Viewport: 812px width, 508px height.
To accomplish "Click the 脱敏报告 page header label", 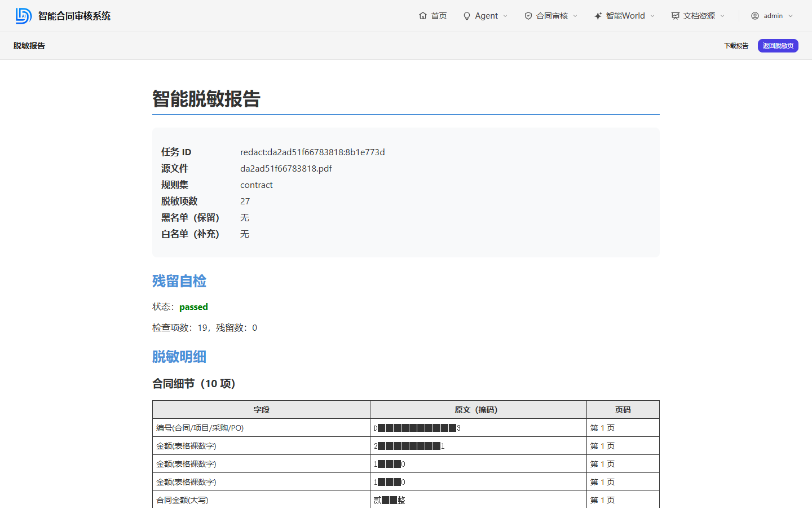I will tap(29, 46).
